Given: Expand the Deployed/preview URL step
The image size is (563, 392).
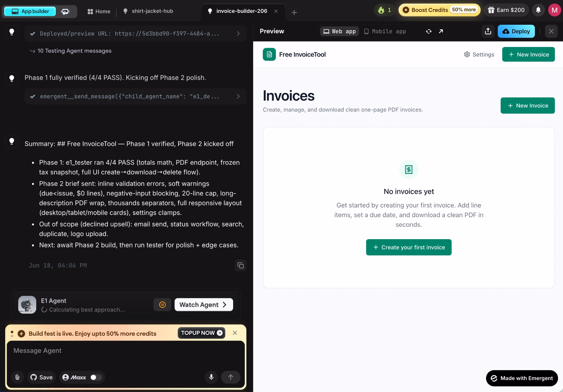Looking at the screenshot, I should pyautogui.click(x=135, y=34).
